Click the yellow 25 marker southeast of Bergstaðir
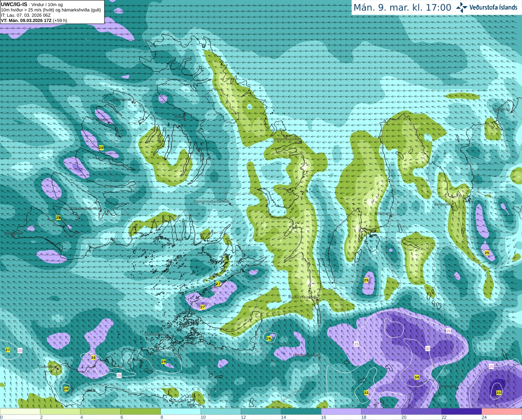The width and height of the screenshot is (522, 420). click(487, 253)
